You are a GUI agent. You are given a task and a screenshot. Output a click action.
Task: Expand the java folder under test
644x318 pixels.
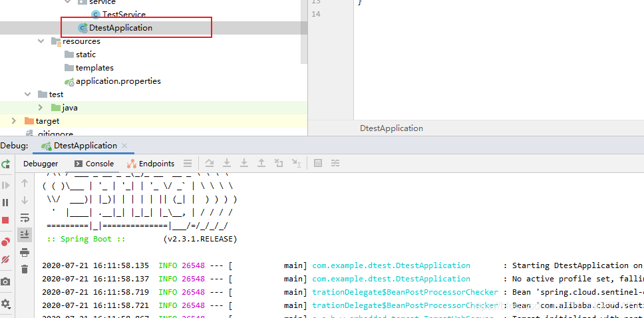(x=41, y=108)
